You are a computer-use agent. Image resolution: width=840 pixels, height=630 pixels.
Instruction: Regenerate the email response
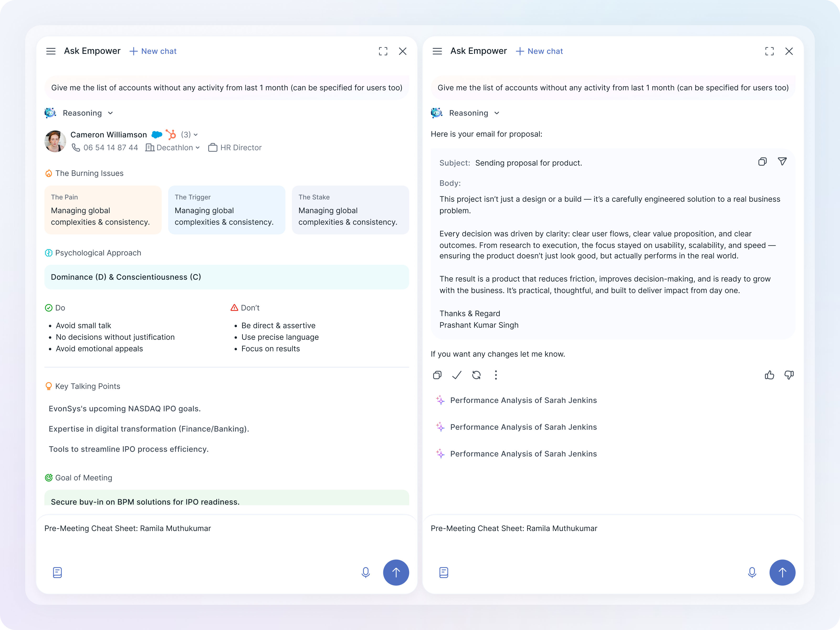476,375
